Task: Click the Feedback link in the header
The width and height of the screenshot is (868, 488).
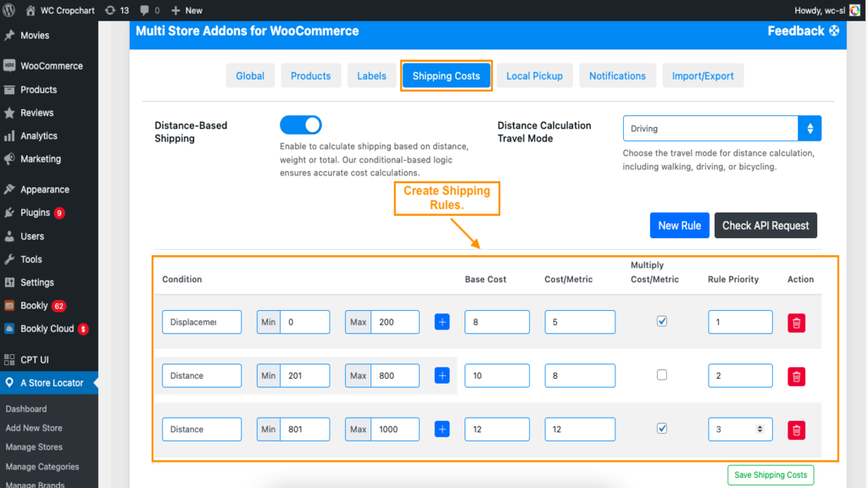Action: (x=803, y=31)
